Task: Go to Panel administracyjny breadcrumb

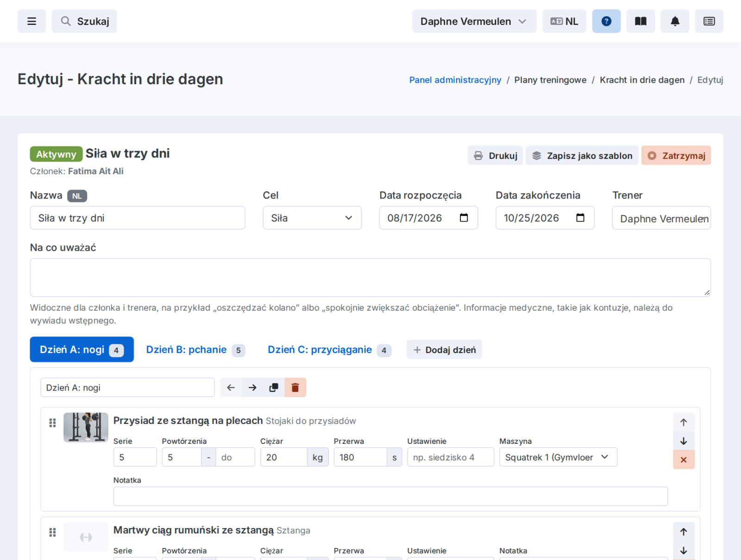Action: point(455,80)
